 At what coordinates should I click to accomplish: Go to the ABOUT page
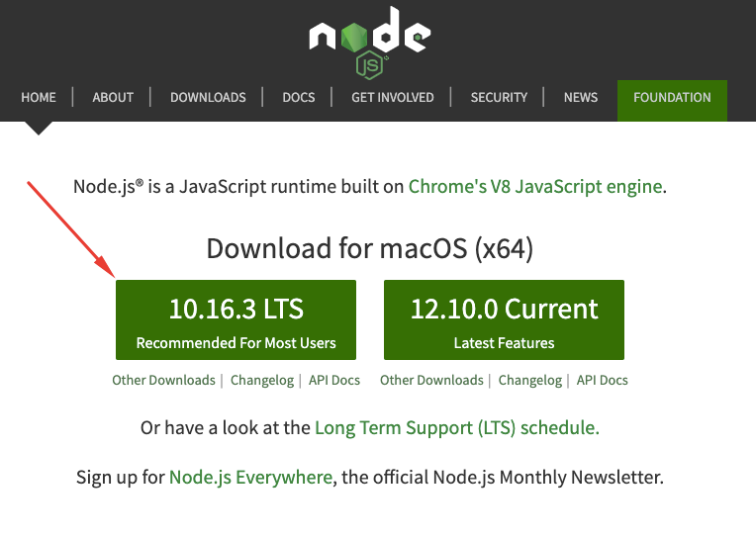tap(113, 97)
